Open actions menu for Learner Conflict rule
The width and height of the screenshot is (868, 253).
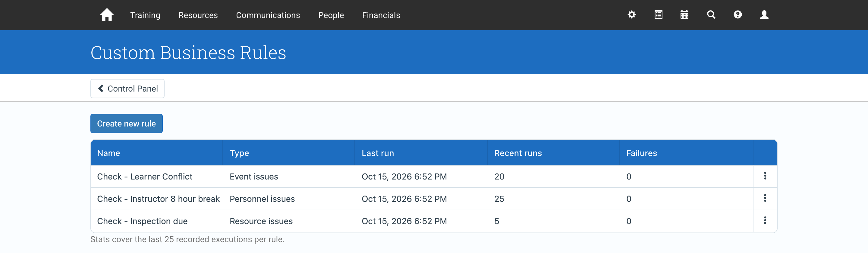pos(765,176)
